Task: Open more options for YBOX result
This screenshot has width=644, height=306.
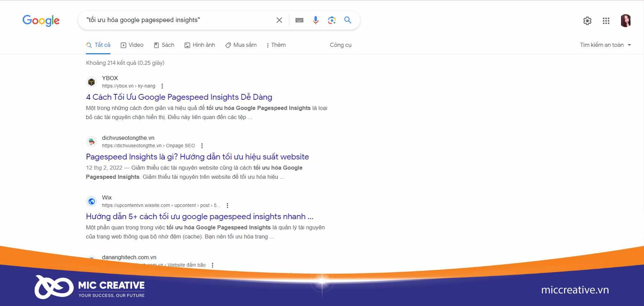Action: (162, 86)
